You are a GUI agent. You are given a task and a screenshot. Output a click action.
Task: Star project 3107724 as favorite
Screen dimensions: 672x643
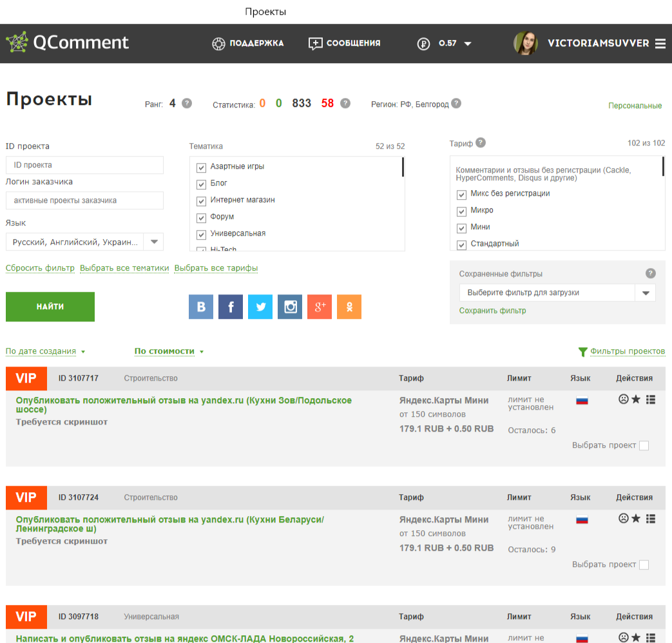click(x=636, y=518)
